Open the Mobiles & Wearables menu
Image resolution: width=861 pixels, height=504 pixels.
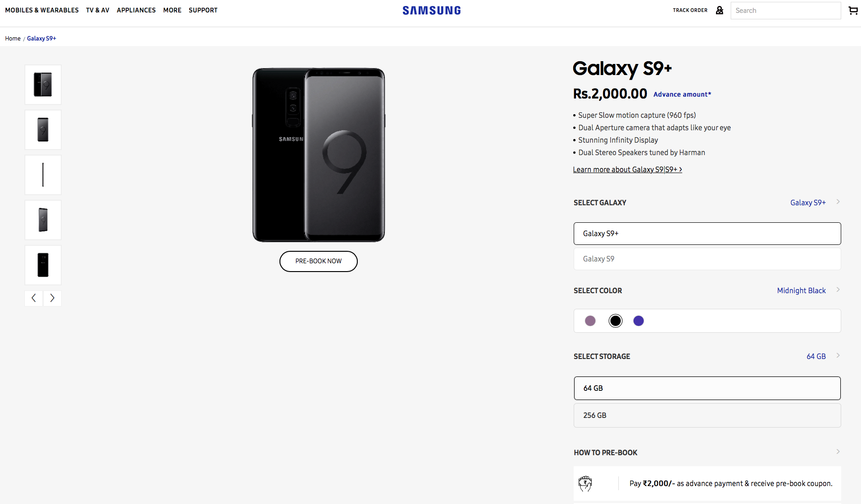point(42,10)
